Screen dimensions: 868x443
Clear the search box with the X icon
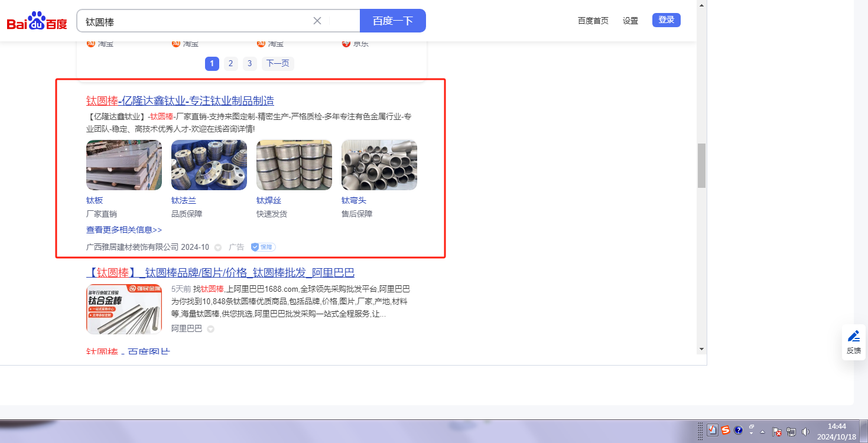[317, 21]
